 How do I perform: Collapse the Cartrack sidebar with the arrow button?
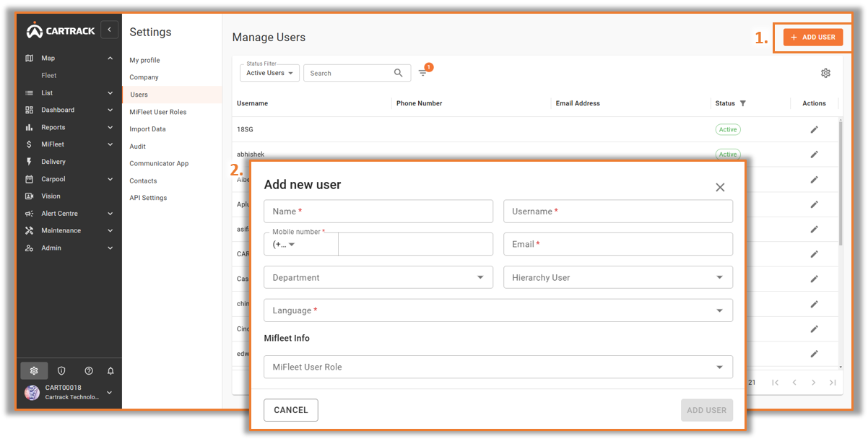coord(109,30)
